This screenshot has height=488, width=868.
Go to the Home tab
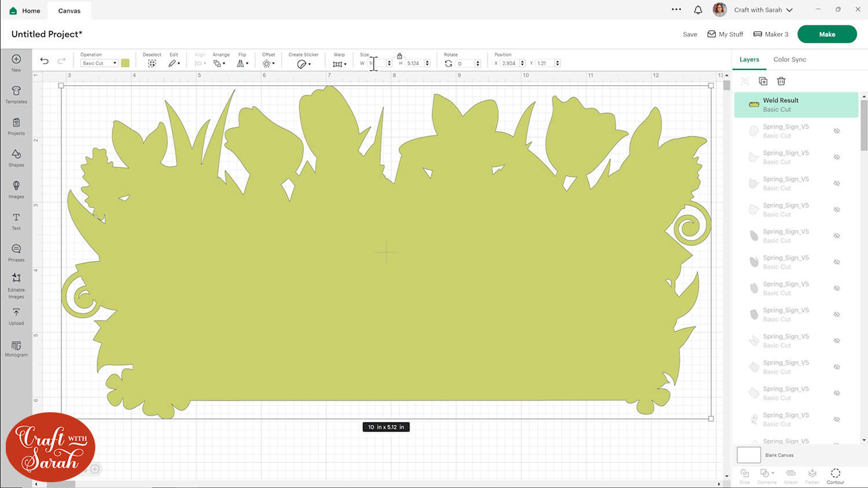coord(24,10)
